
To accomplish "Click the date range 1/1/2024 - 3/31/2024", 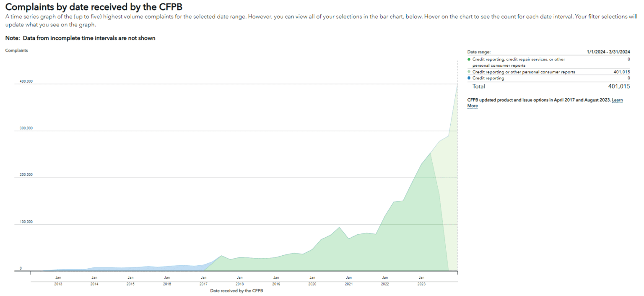I will [608, 52].
